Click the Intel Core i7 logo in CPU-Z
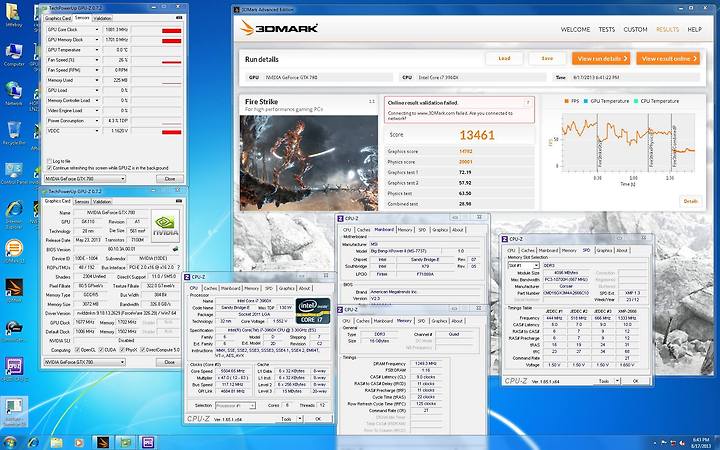Screen dimensions: 720x450 pyautogui.click(x=313, y=311)
